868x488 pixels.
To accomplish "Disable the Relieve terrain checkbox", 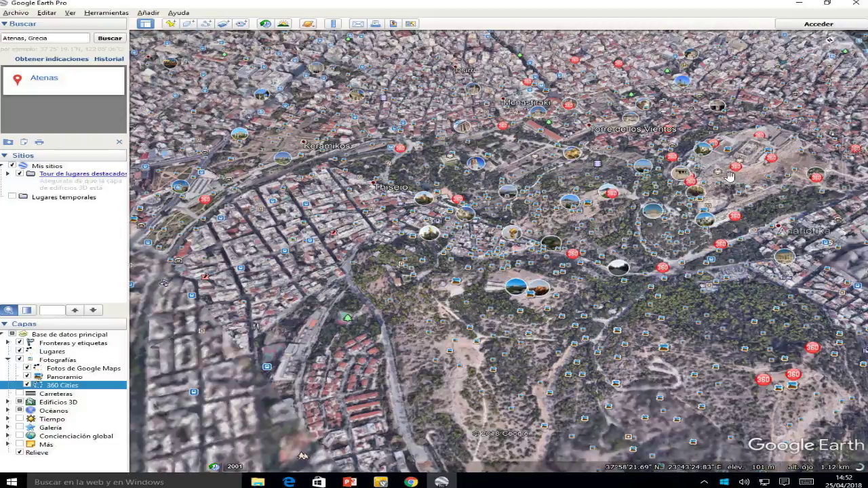I will click(20, 452).
